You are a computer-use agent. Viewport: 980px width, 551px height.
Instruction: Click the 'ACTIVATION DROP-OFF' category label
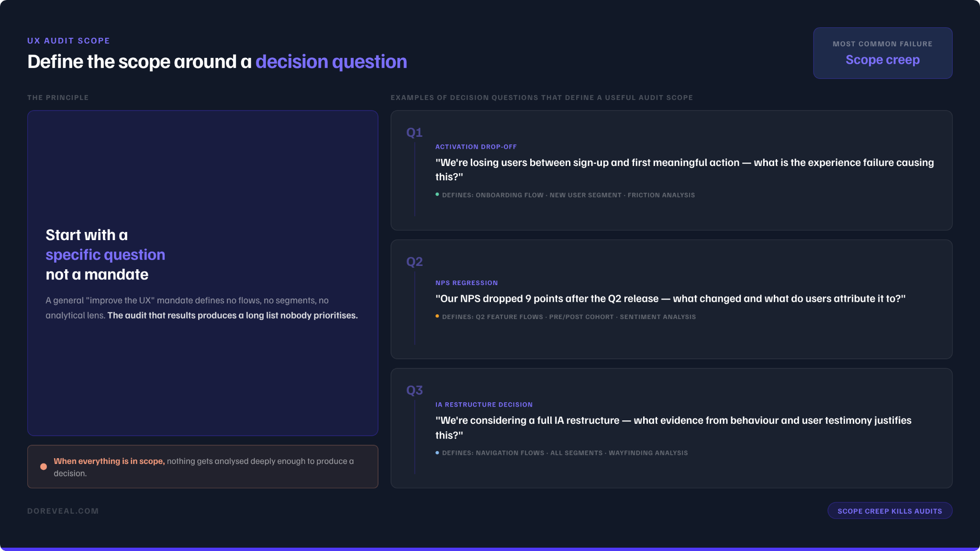(x=476, y=147)
